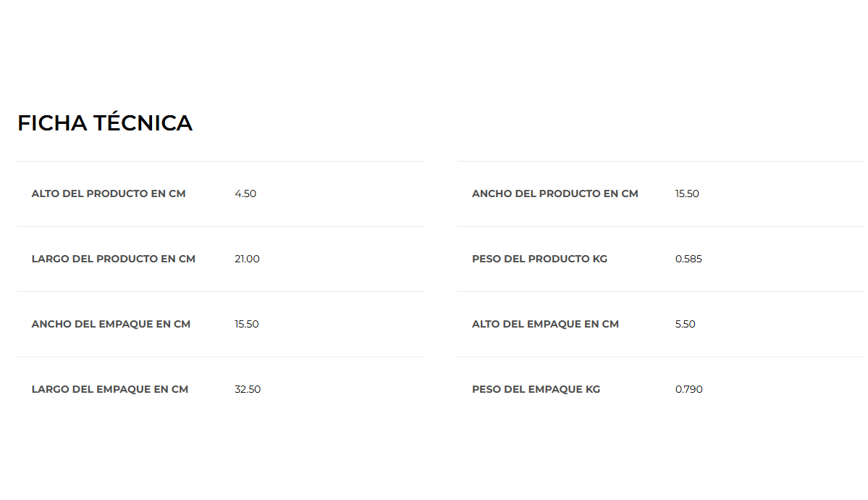Click the Largo del Empaque en CM label
The width and height of the screenshot is (868, 500).
[x=110, y=389]
